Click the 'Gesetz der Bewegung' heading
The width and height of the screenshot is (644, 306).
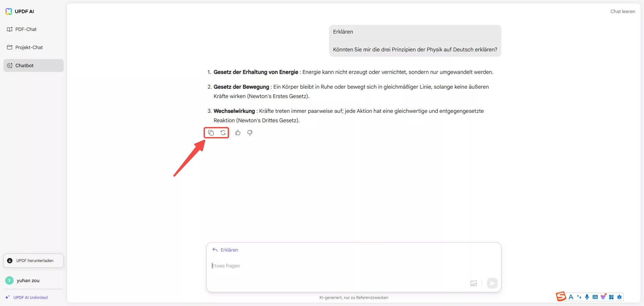(241, 87)
